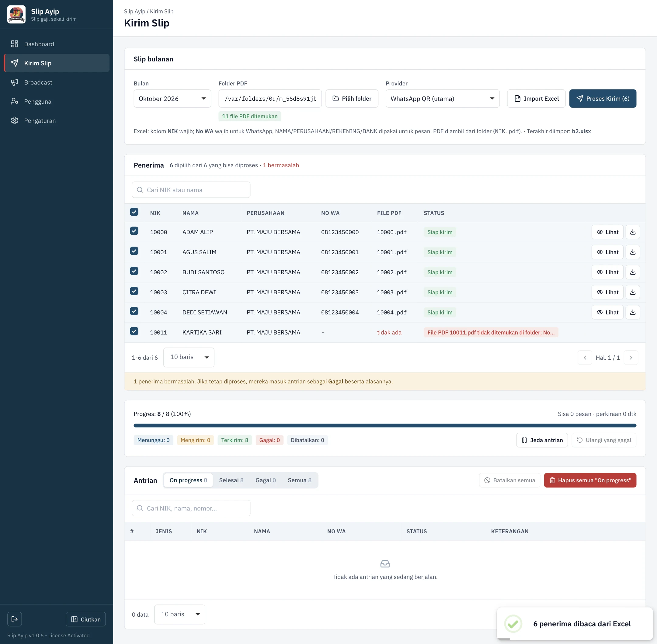Viewport: 657px width, 644px height.
Task: Change Antrian rows-per-page 10 baris dropdown
Action: click(x=180, y=614)
